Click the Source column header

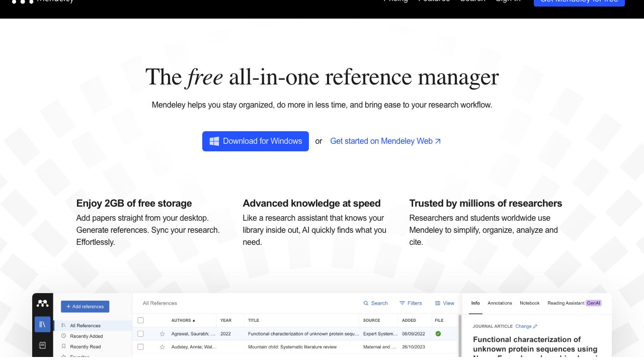372,320
